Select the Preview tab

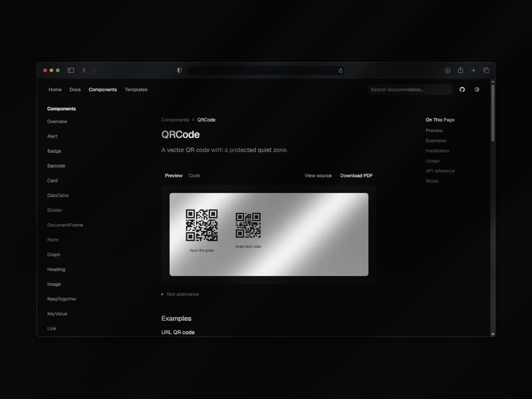[174, 176]
